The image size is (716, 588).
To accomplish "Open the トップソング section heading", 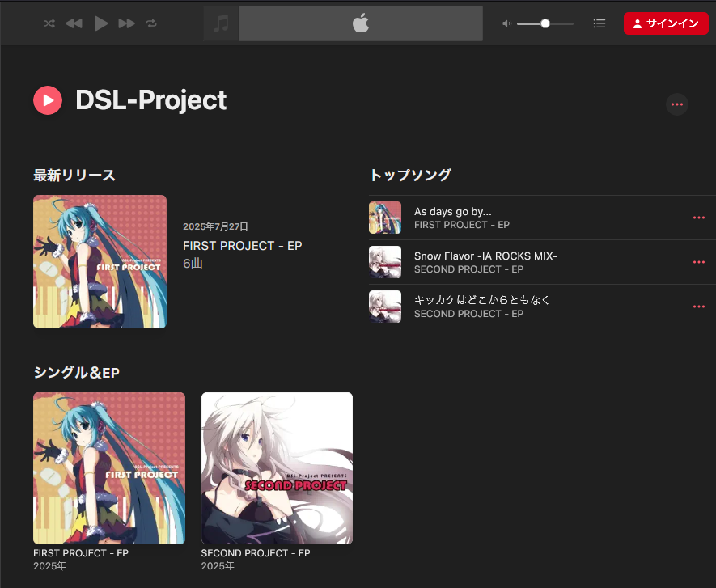I will pos(410,175).
